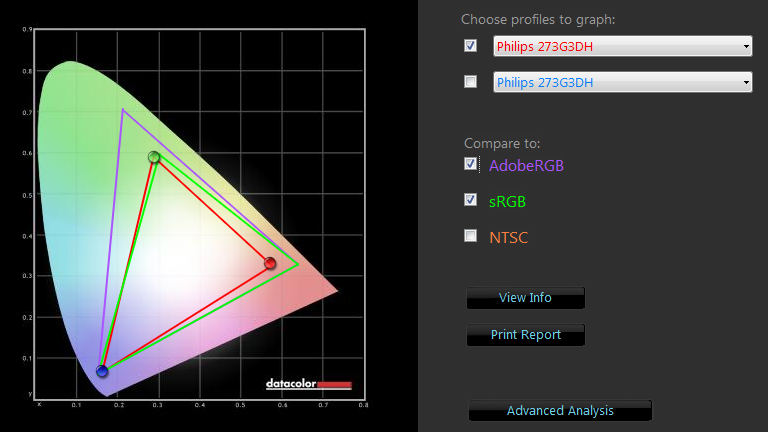Uncheck the first Philips 273G3DH profile checkbox
This screenshot has height=432, width=768.
pos(471,46)
